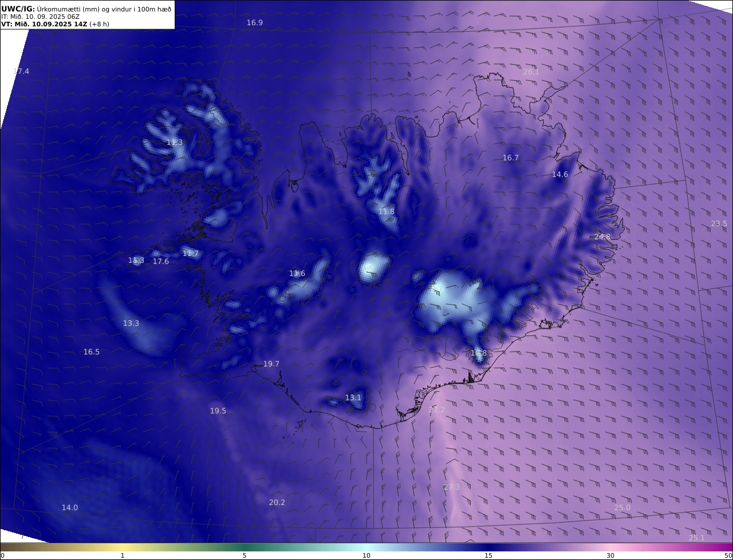
Task: Click the color scale tick labeled 10
Action: (366, 555)
